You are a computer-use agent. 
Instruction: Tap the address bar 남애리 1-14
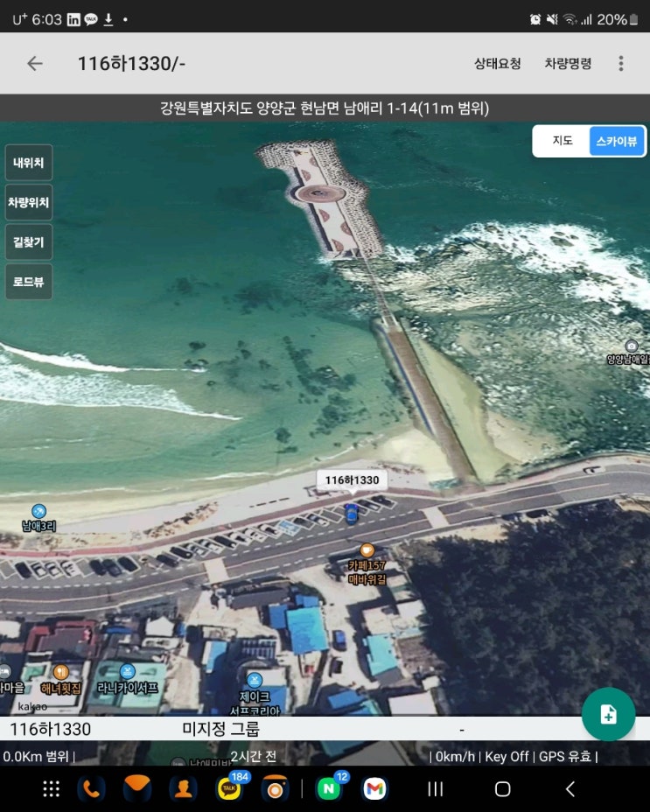pos(325,108)
